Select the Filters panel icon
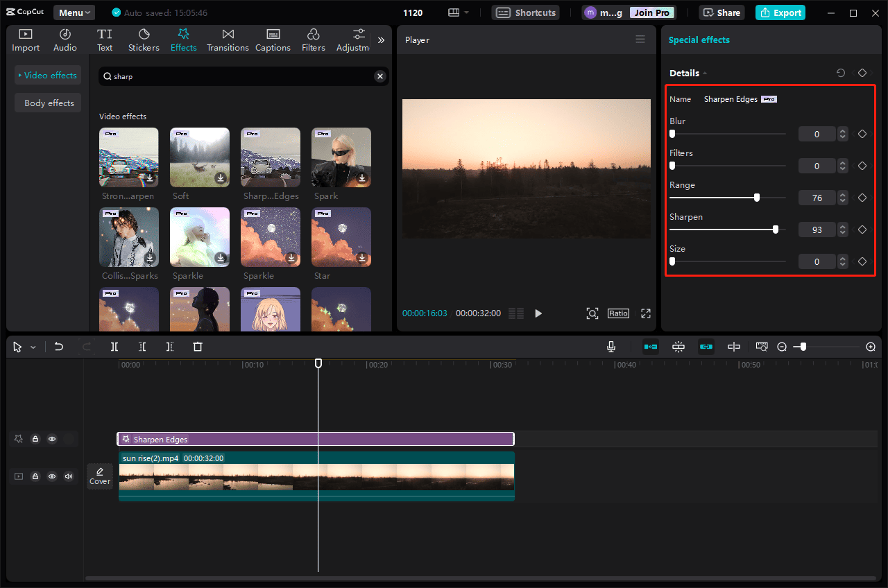The width and height of the screenshot is (888, 588). click(x=313, y=38)
